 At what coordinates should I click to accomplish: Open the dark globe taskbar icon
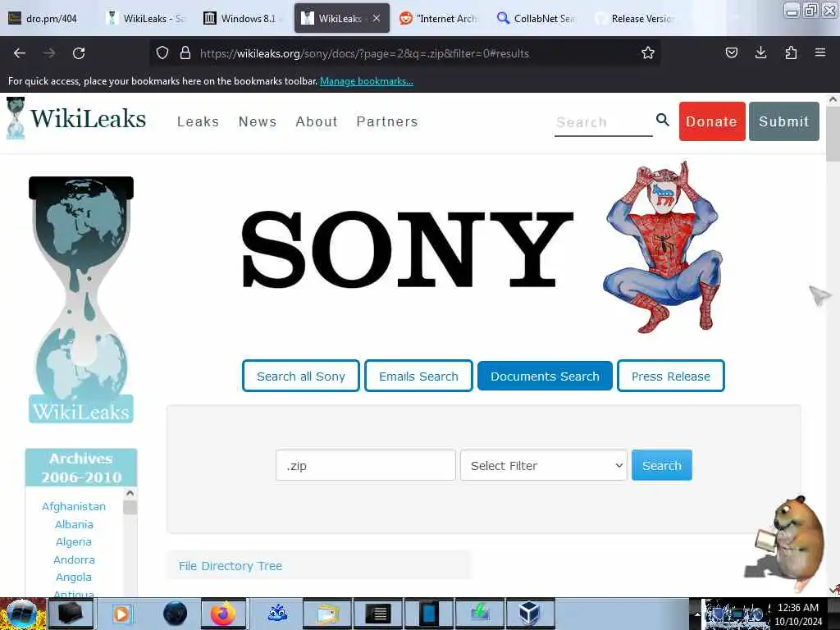point(175,614)
